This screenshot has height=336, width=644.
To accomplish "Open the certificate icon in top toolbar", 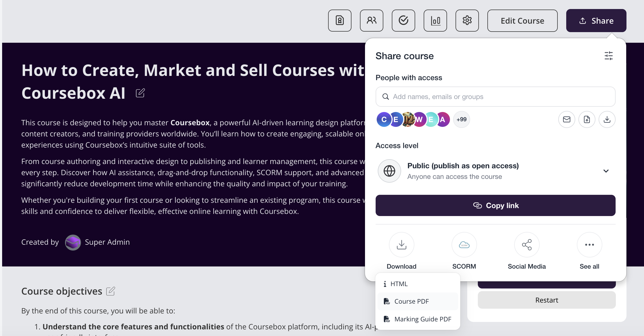I will pyautogui.click(x=340, y=21).
